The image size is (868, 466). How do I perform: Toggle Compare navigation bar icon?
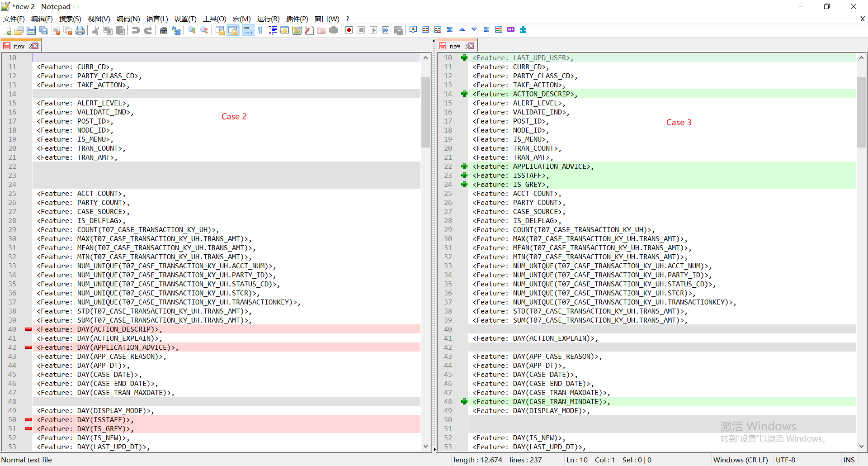click(499, 29)
